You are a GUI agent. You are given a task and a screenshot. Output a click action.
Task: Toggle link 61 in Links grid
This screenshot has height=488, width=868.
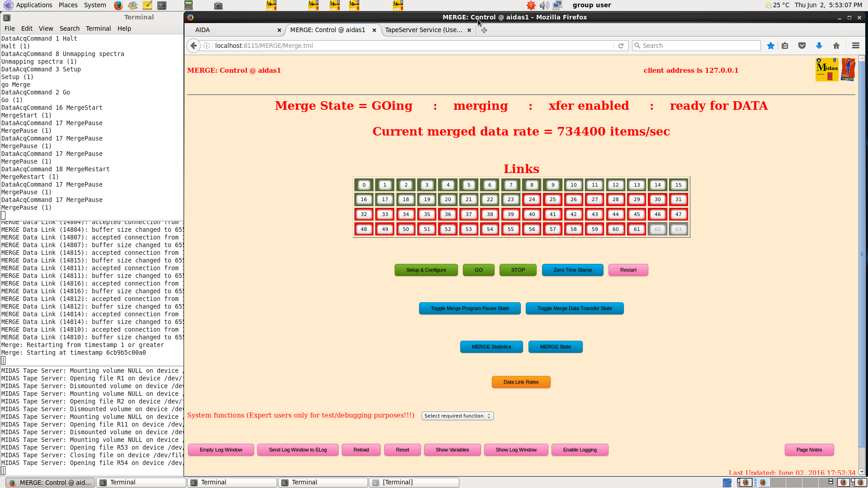[x=637, y=229]
